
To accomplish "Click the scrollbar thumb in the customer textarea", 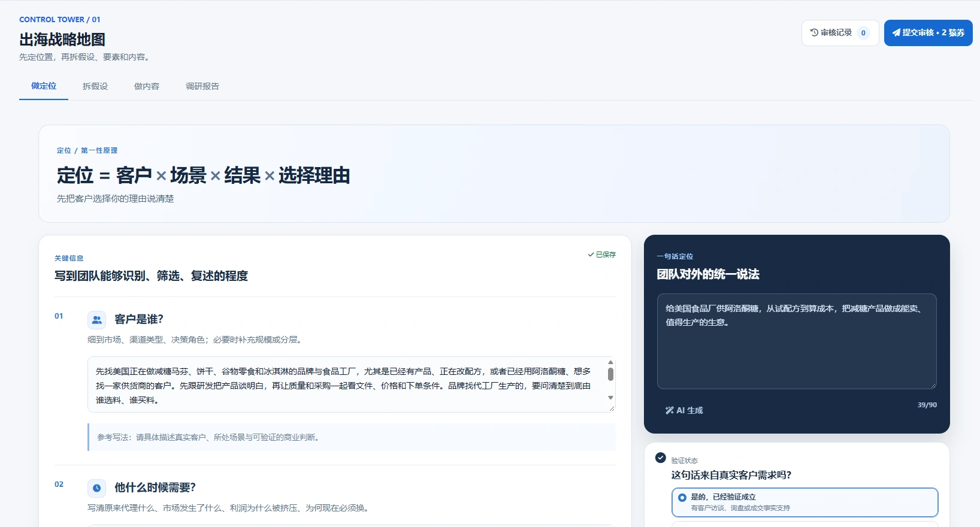I will coord(610,374).
